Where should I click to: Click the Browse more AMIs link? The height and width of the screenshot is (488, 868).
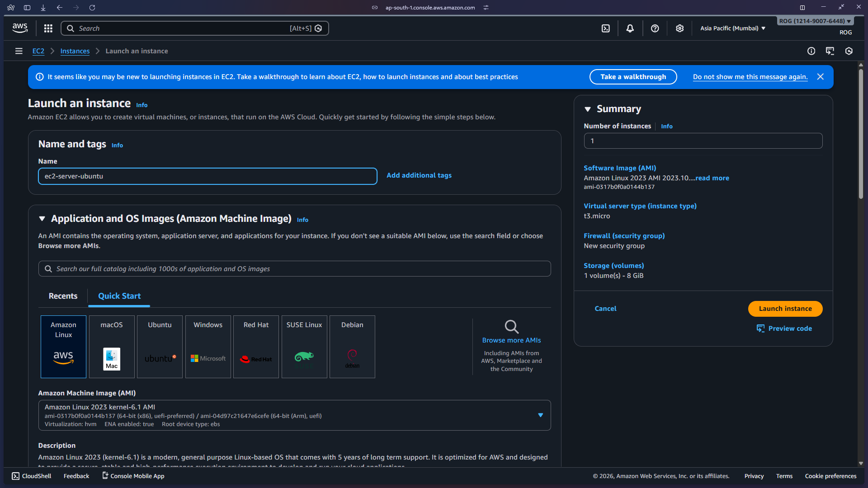point(511,340)
